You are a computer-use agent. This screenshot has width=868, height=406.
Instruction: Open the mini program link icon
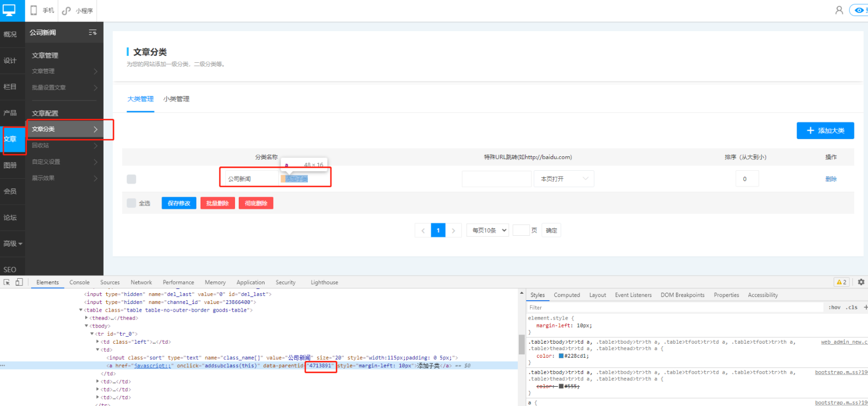[67, 11]
